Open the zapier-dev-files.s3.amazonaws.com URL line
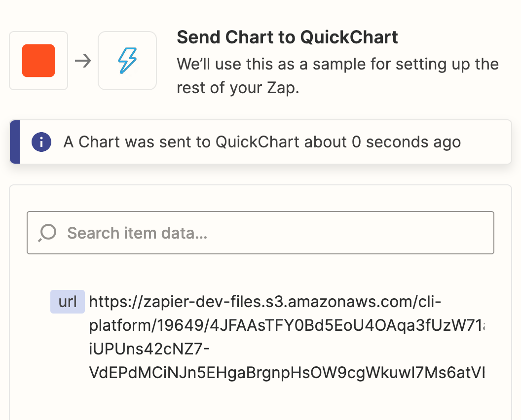The height and width of the screenshot is (420, 521). 265,302
